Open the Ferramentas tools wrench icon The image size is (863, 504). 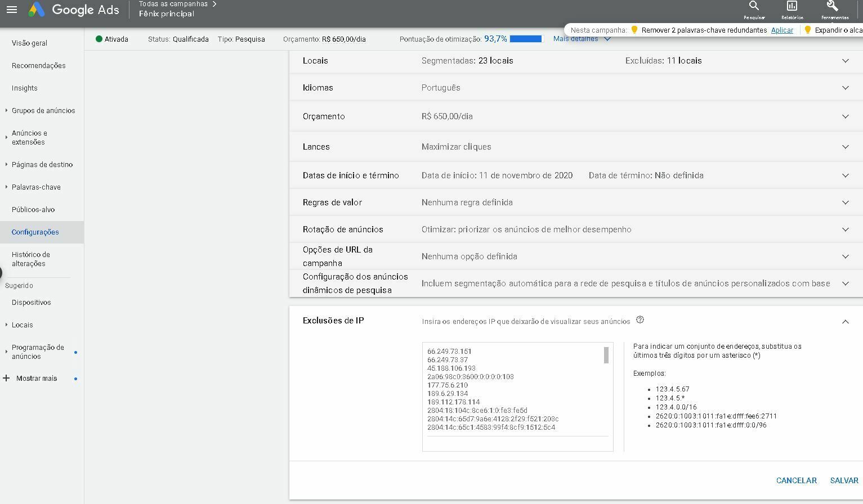click(834, 10)
